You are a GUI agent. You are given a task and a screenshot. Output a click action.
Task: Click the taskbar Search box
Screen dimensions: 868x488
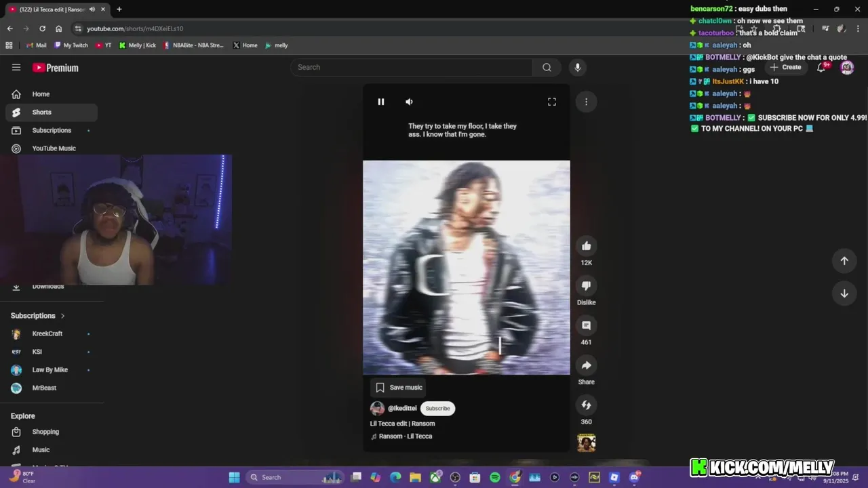[x=296, y=477]
